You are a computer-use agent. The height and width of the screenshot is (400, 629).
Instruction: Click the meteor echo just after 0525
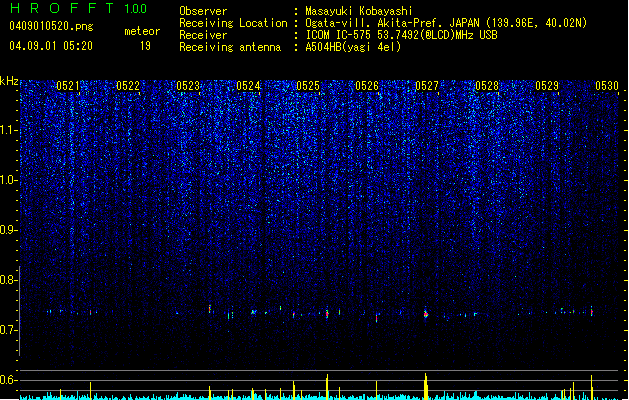tap(327, 313)
